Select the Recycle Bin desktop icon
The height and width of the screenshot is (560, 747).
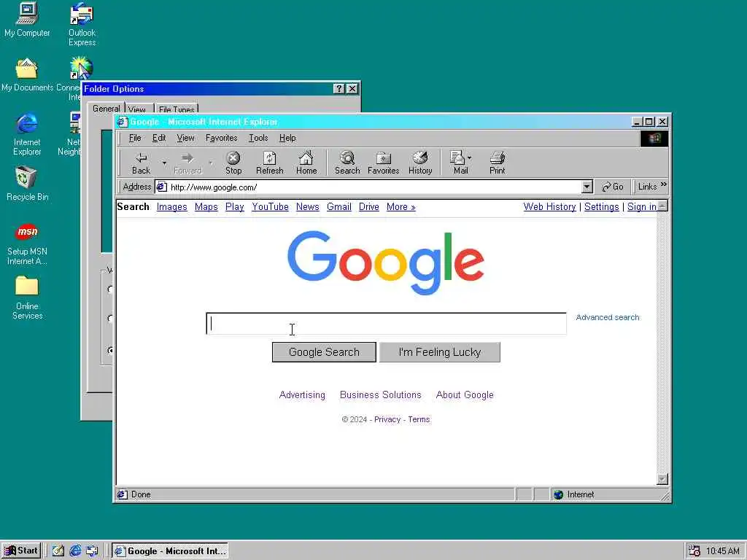(27, 183)
